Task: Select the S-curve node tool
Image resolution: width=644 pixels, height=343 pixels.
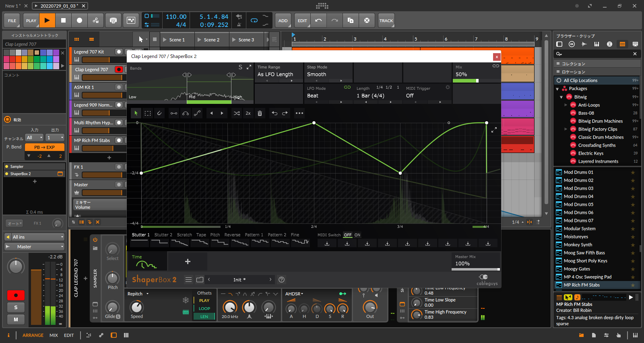Action: [x=197, y=113]
